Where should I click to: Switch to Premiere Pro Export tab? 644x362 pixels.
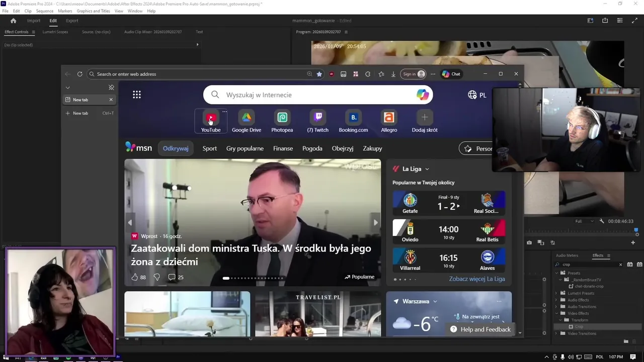pyautogui.click(x=72, y=21)
